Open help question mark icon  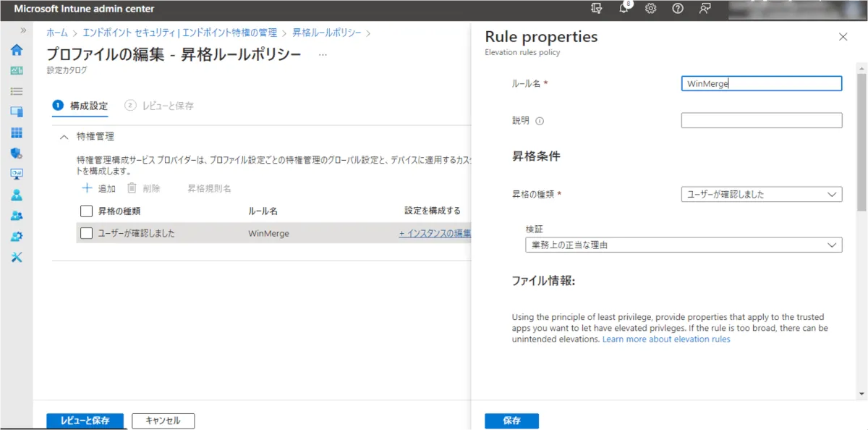pyautogui.click(x=678, y=9)
